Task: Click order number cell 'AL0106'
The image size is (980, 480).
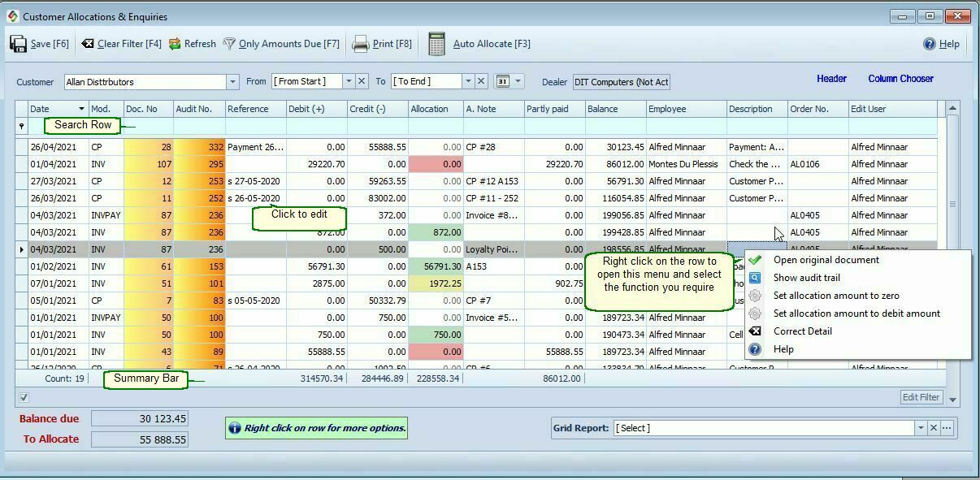Action: [x=817, y=164]
